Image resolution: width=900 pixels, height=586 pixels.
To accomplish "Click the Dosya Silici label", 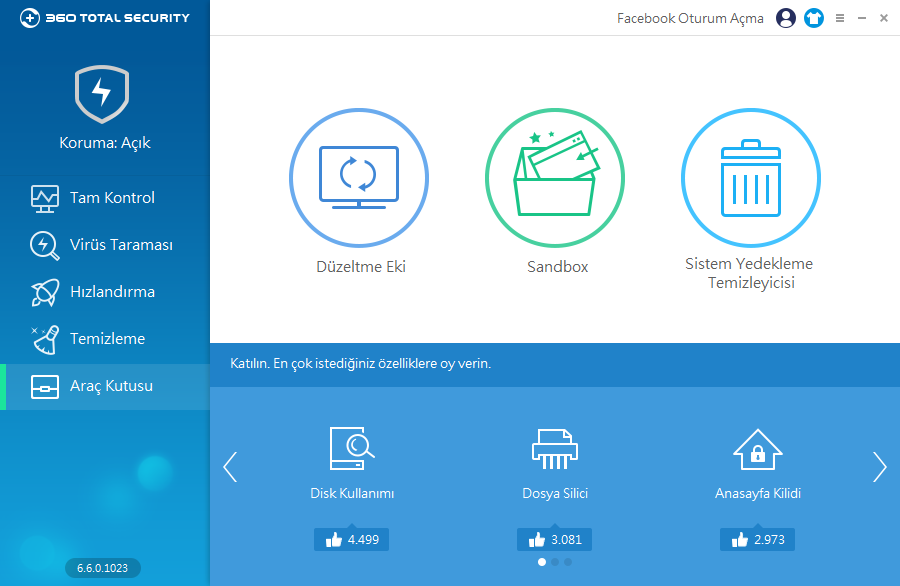I will click(555, 494).
